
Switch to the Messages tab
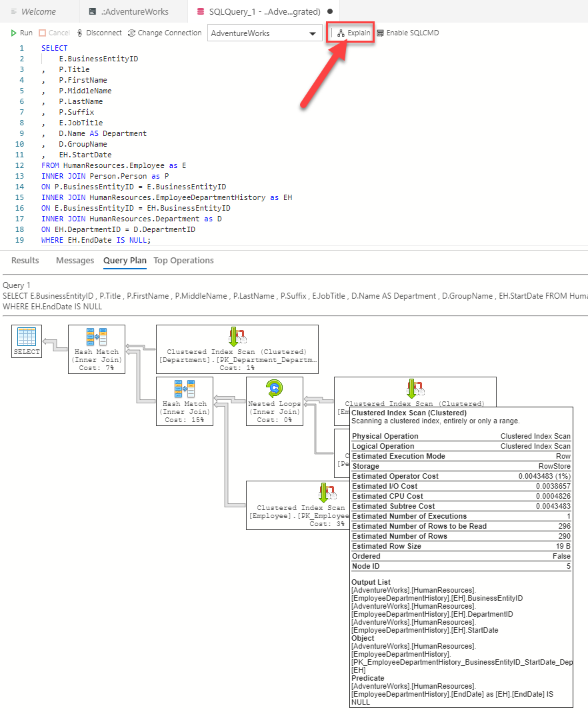pos(75,261)
